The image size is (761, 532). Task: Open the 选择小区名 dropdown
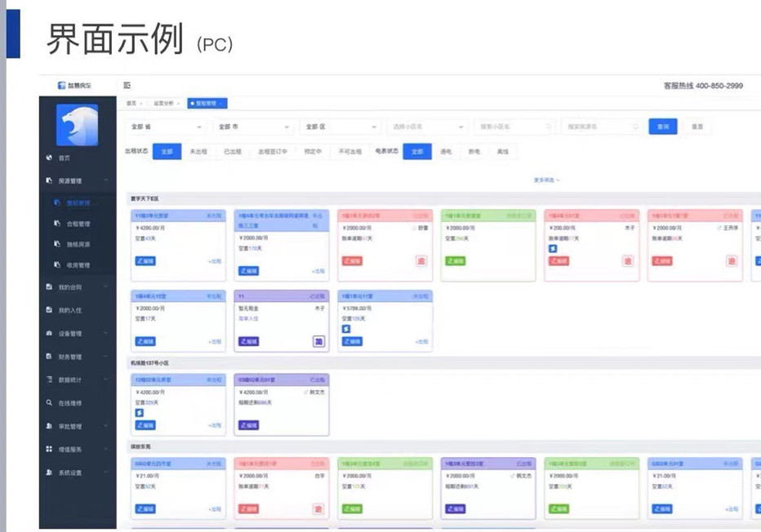tap(428, 126)
